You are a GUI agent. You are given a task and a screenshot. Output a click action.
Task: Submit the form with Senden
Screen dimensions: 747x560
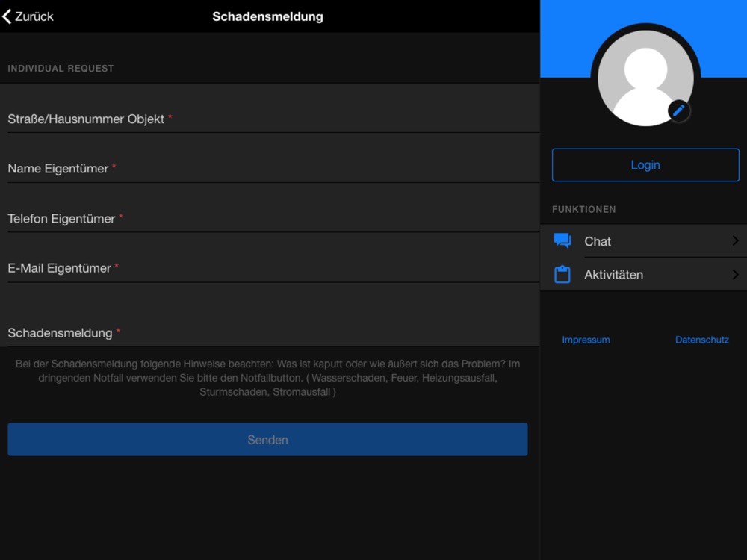point(267,440)
